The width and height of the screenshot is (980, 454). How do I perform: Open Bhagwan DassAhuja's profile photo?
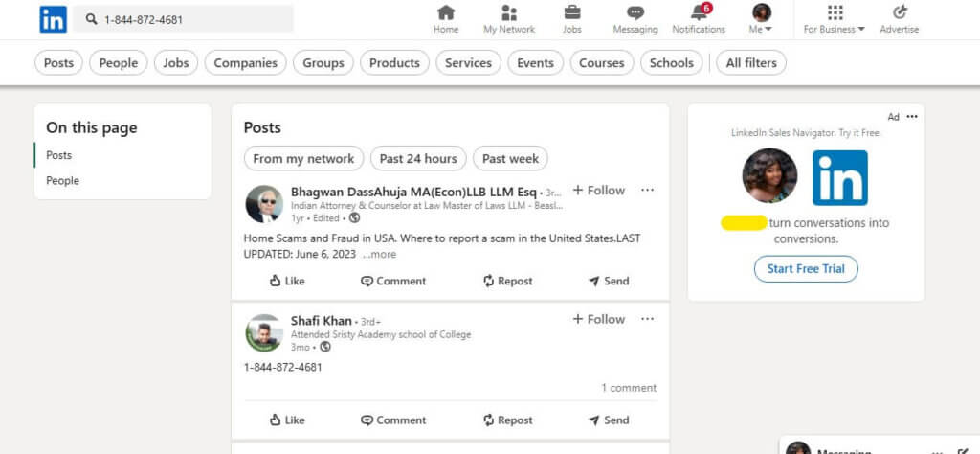pos(264,204)
